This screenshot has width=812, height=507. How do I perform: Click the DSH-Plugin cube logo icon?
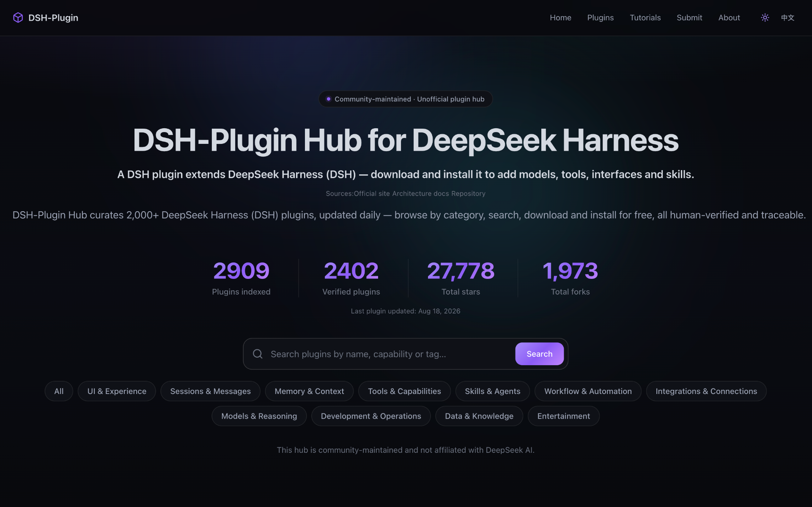point(18,17)
